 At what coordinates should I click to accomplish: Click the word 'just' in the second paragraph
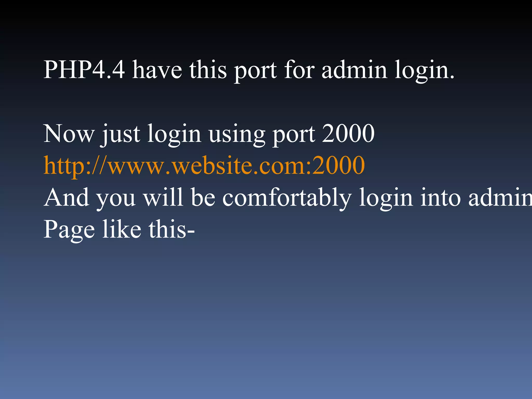coord(121,135)
